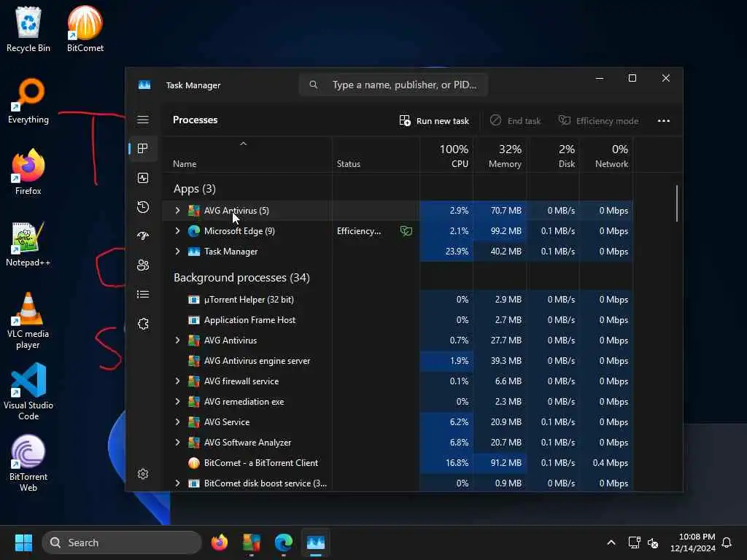Click the Run new task button
This screenshot has height=560, width=747.
coord(434,121)
